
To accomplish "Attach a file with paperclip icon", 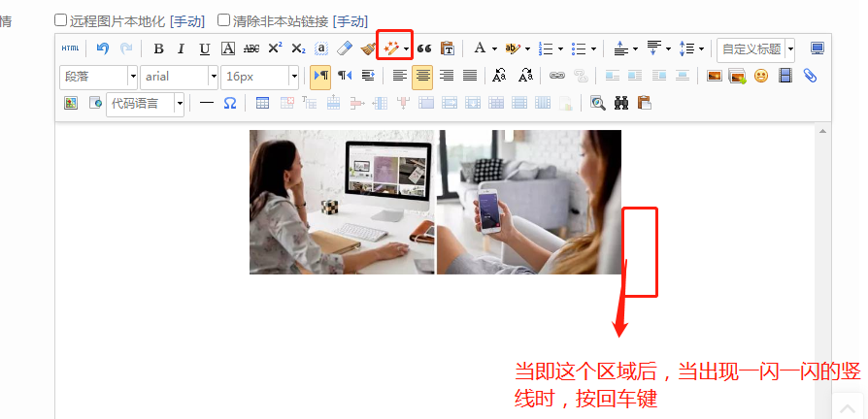I will pos(811,76).
